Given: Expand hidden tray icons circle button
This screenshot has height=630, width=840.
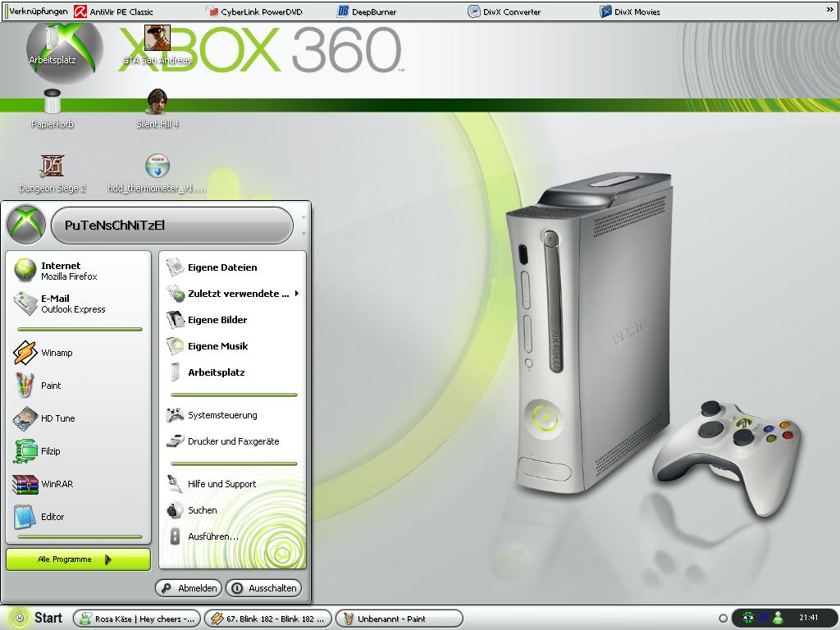Looking at the screenshot, I should pos(723,619).
